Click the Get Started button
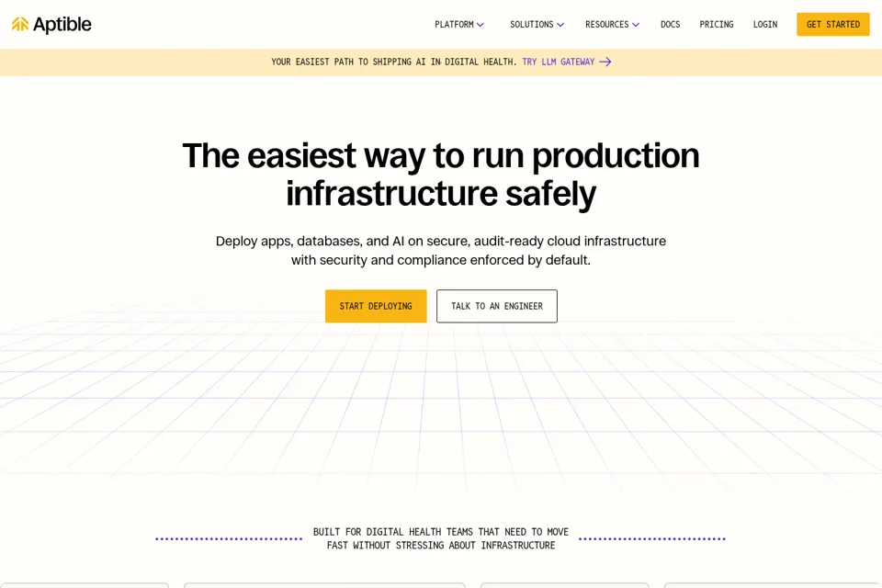This screenshot has width=882, height=588. pos(833,24)
